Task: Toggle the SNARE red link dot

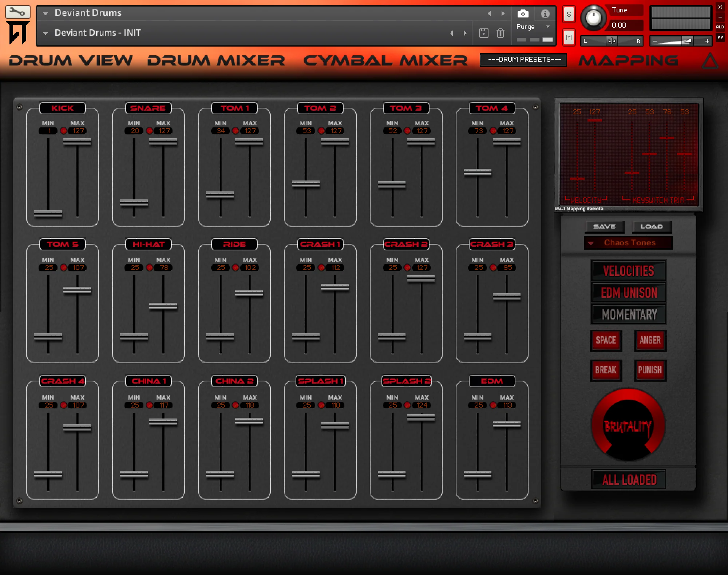Action: click(x=149, y=131)
